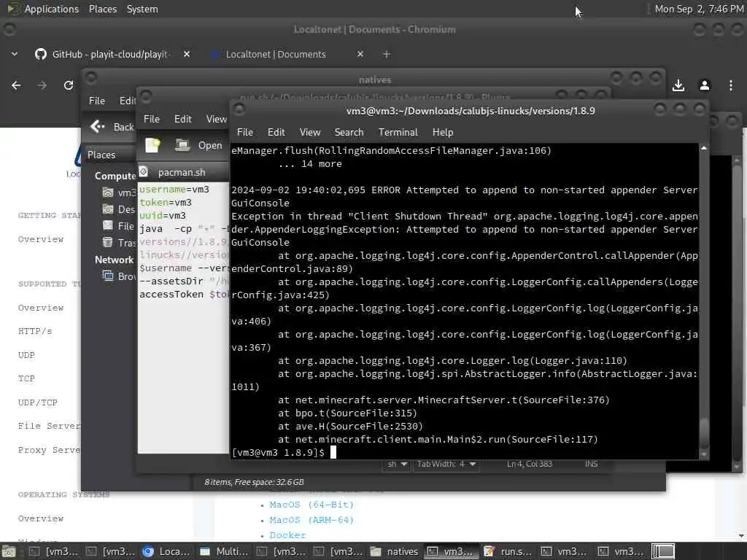Open MacOS (64-Bit) download link

[311, 505]
